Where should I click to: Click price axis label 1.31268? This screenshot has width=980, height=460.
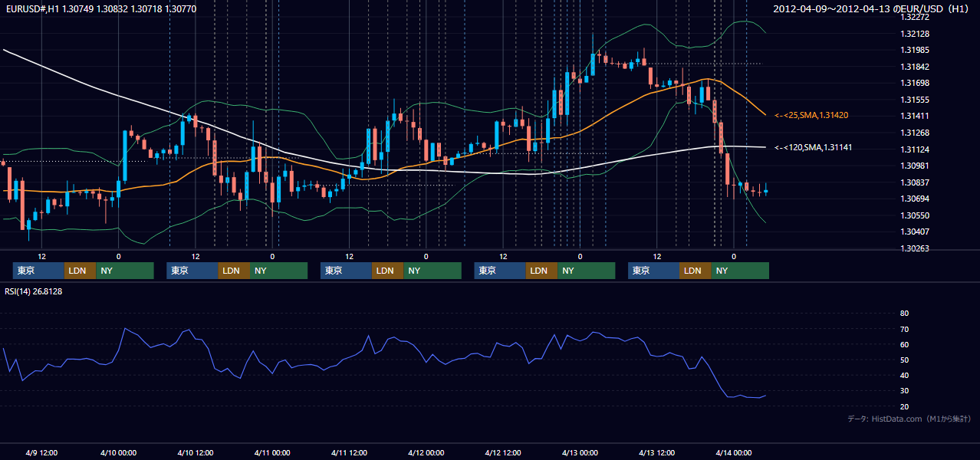pos(915,133)
